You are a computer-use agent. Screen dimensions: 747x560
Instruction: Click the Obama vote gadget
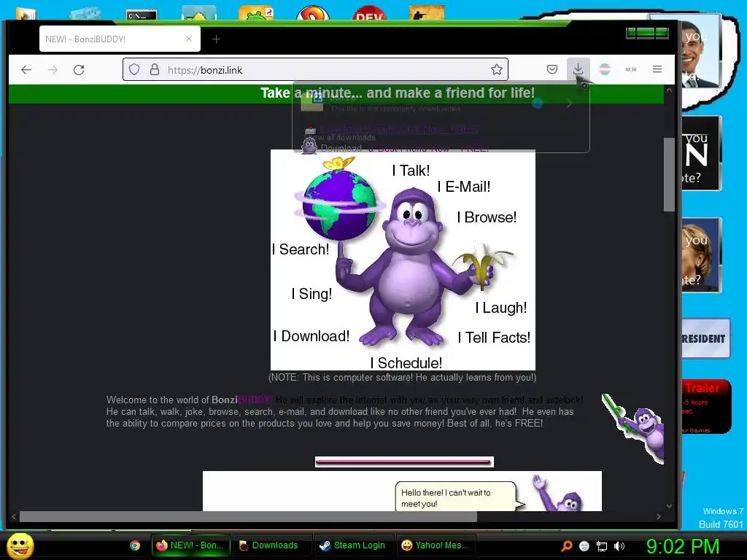click(700, 51)
